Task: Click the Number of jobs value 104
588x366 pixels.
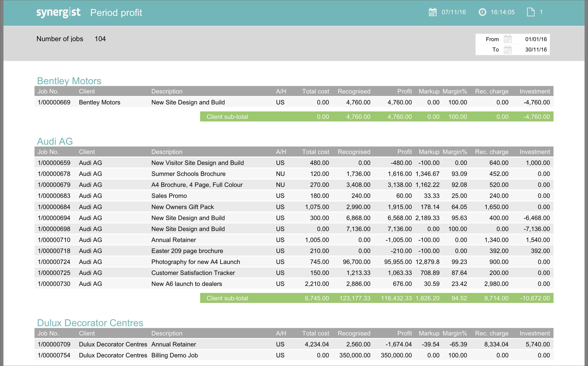Action: [x=100, y=39]
